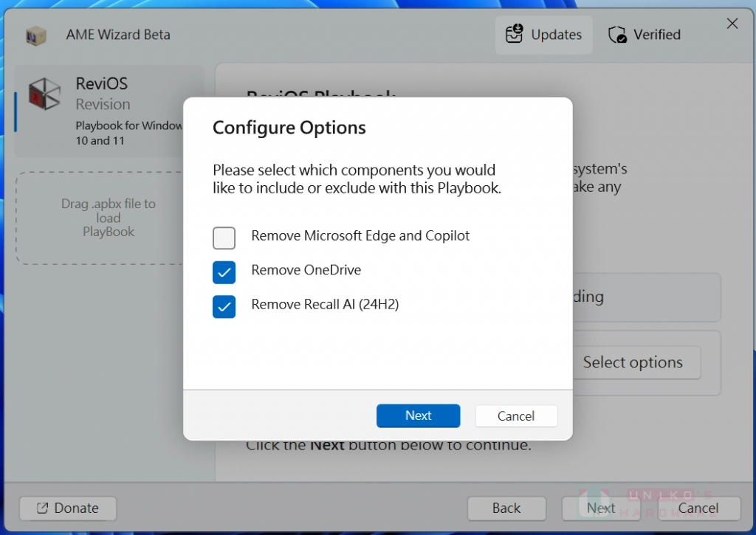Click the AME Wizard box logo icon
756x535 pixels.
(x=36, y=35)
